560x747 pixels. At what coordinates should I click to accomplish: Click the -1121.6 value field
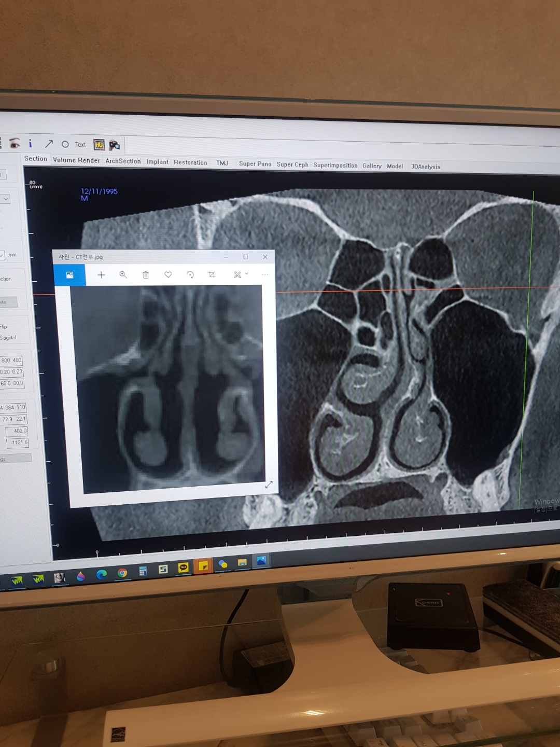tap(17, 442)
